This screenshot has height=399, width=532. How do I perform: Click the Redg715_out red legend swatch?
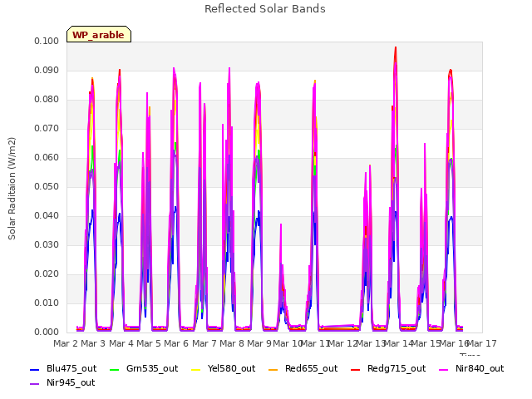[x=355, y=369]
